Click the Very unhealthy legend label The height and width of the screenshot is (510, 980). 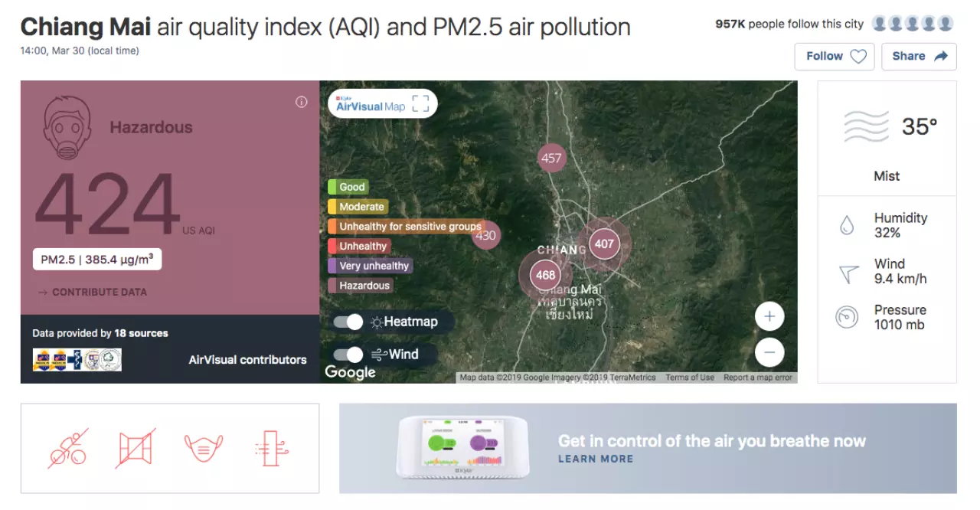point(370,266)
